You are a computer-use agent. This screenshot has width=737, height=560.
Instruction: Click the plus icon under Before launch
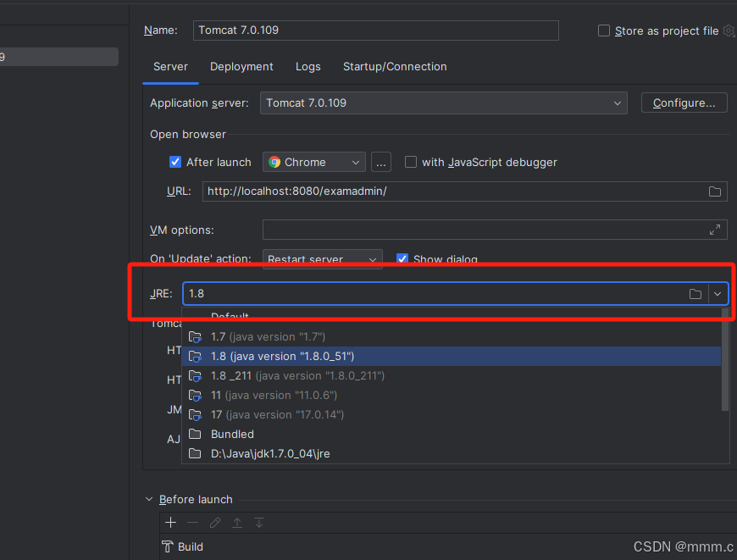tap(170, 523)
